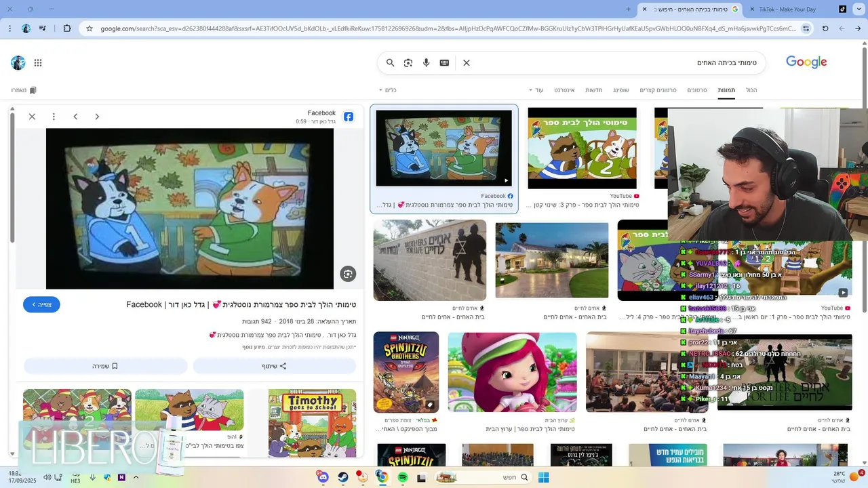Open the Ninjago Spinjitzu Brothers book thumbnail
This screenshot has width=868, height=488.
tap(406, 372)
